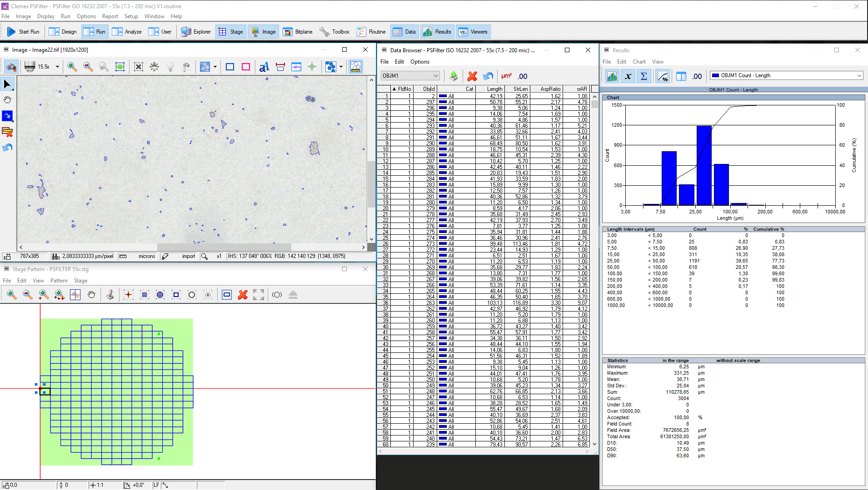Screen dimensions: 868x490
Task: Open the OBJM1 dropdown in Data Browser
Action: tap(435, 76)
